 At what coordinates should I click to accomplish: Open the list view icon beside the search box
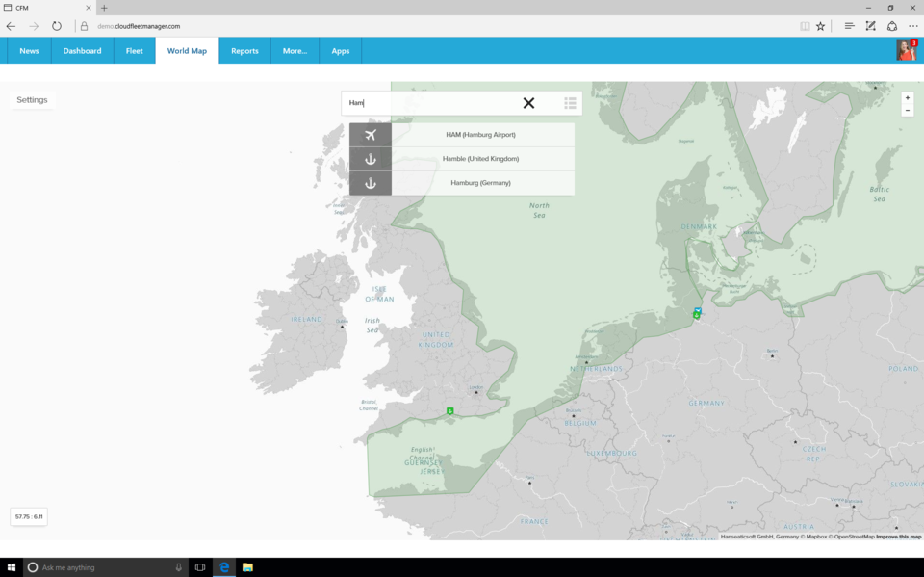click(570, 103)
